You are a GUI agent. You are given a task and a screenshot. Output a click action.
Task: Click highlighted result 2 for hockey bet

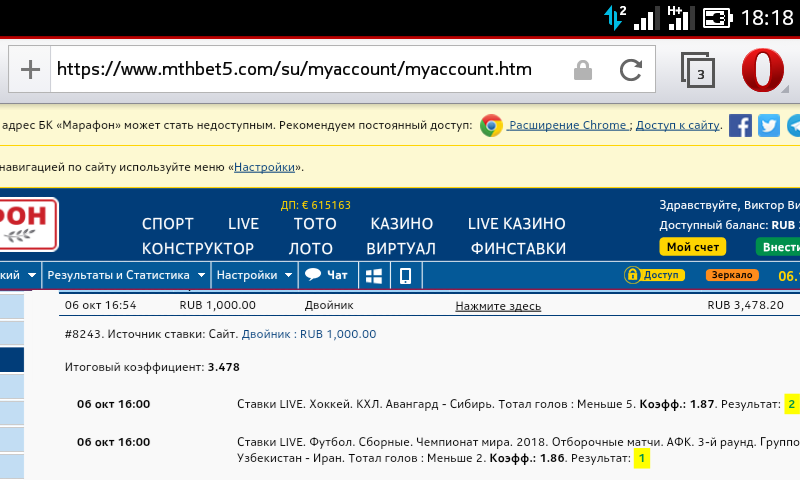click(792, 404)
